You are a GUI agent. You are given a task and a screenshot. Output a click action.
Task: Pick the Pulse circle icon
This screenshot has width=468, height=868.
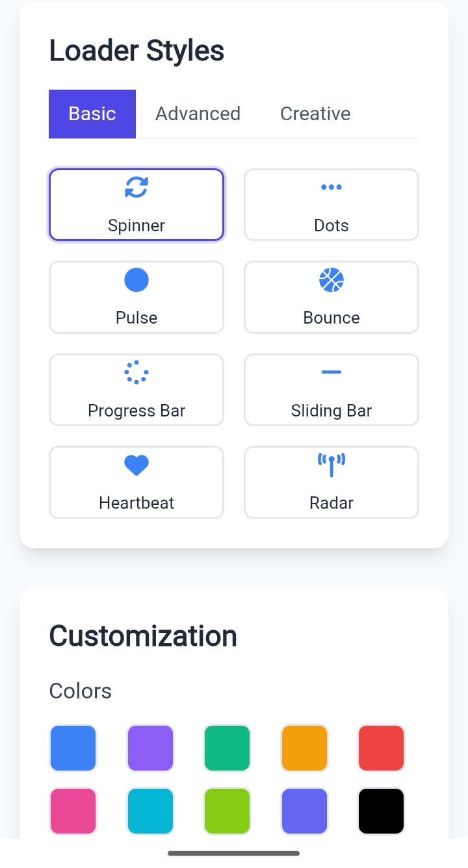(136, 280)
